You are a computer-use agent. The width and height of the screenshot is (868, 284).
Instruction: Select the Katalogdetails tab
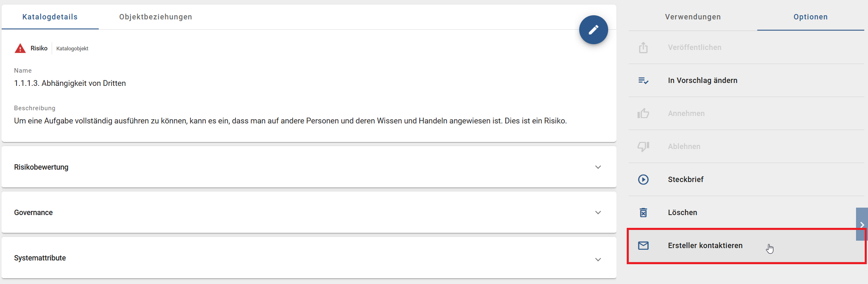click(x=50, y=17)
